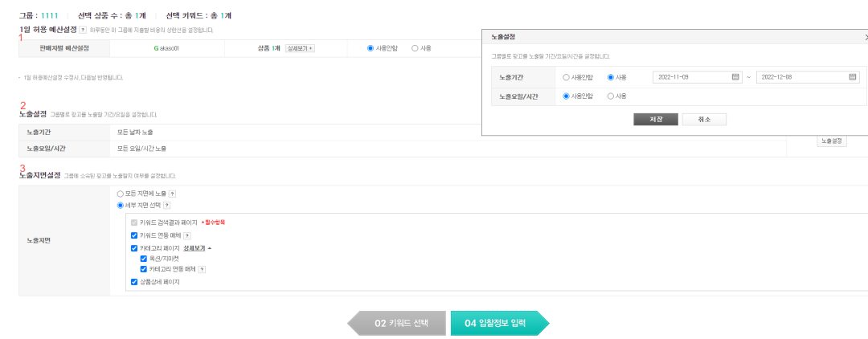Click help icon next to 카테고리 연동 매체
The height and width of the screenshot is (339, 868).
click(x=202, y=269)
